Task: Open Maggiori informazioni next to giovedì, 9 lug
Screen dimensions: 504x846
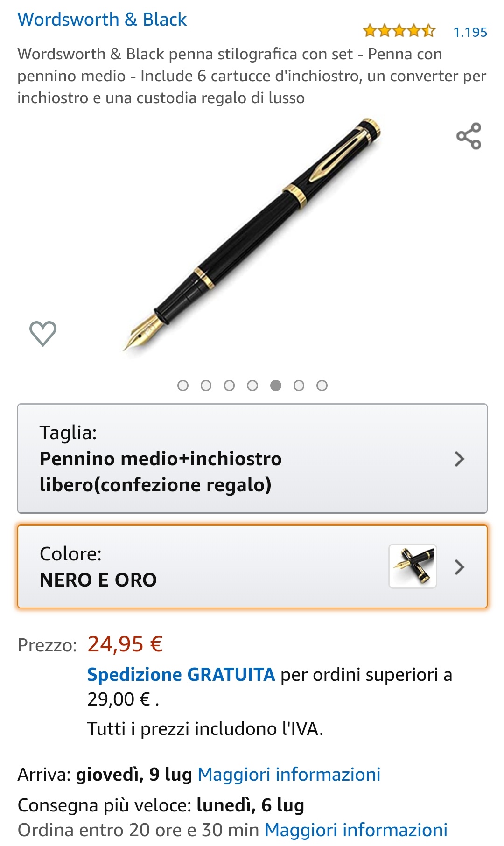Action: tap(289, 775)
